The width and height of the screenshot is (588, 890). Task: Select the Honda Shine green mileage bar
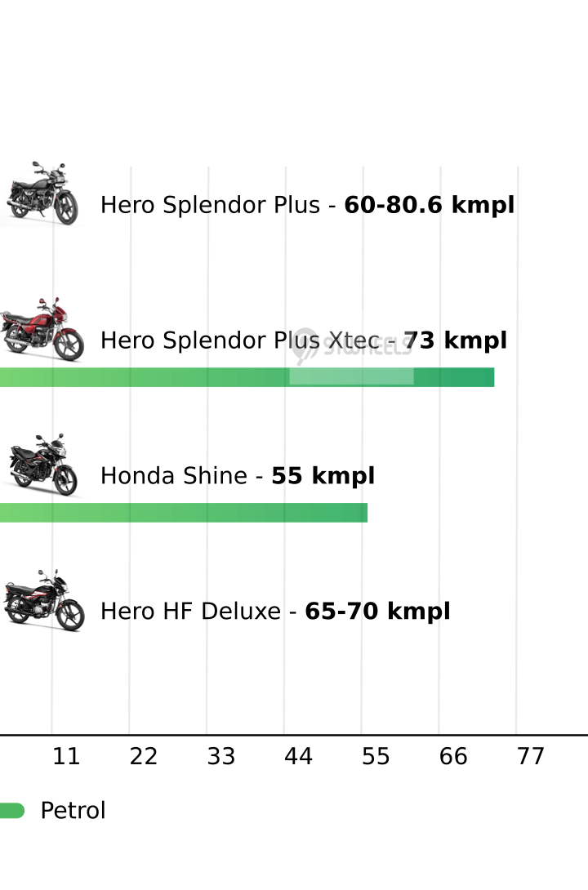(184, 513)
